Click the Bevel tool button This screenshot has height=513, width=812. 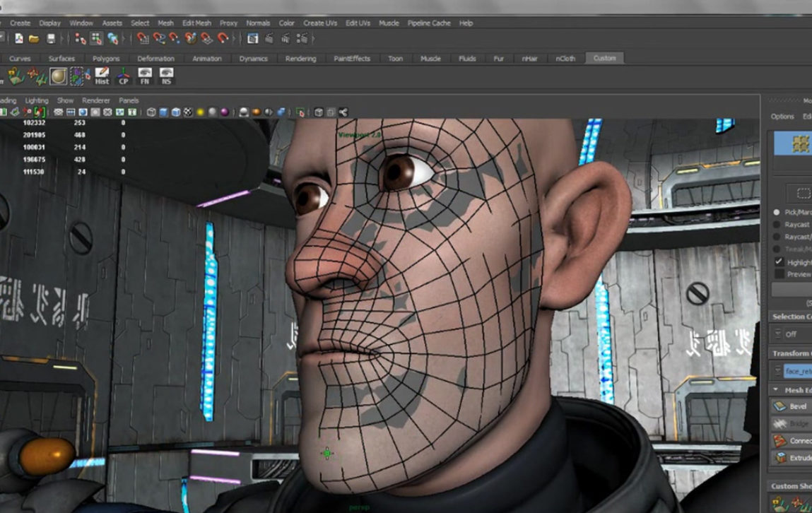click(x=791, y=406)
